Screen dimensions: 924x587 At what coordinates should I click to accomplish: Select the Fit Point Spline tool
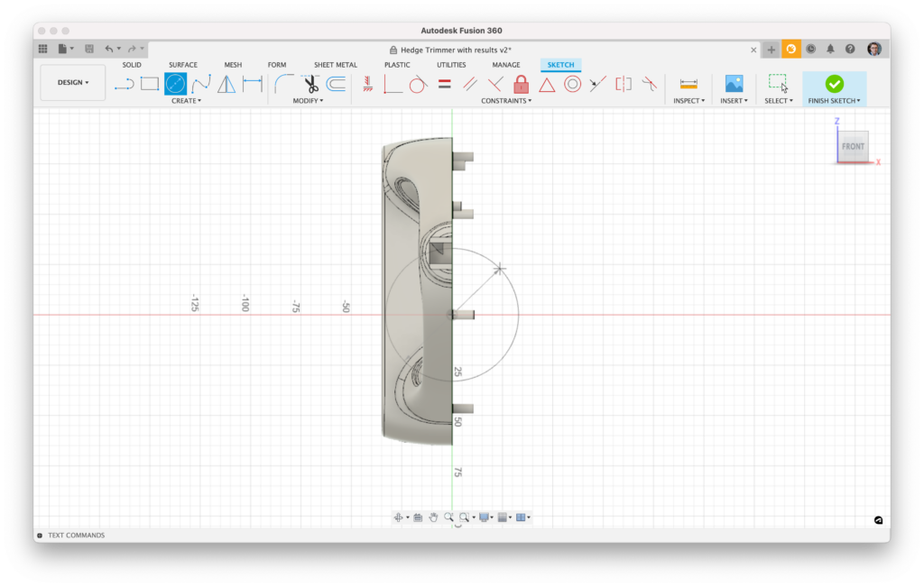pos(201,84)
